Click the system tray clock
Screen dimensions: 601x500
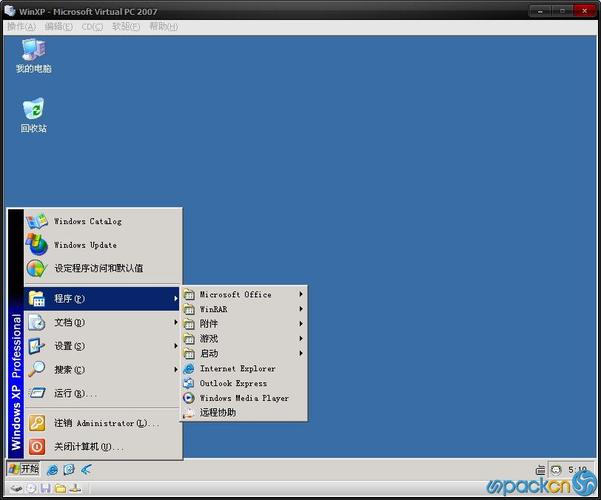pyautogui.click(x=578, y=469)
